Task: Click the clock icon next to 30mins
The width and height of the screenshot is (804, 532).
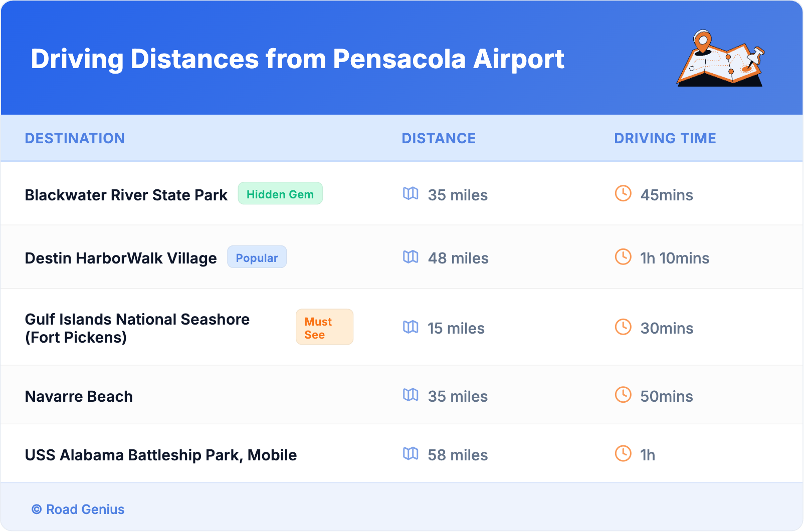Action: (623, 327)
